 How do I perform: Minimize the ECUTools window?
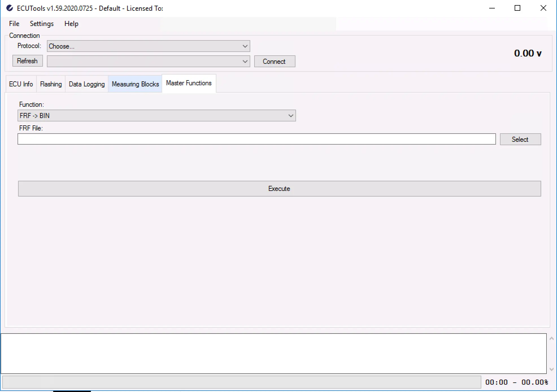click(492, 8)
